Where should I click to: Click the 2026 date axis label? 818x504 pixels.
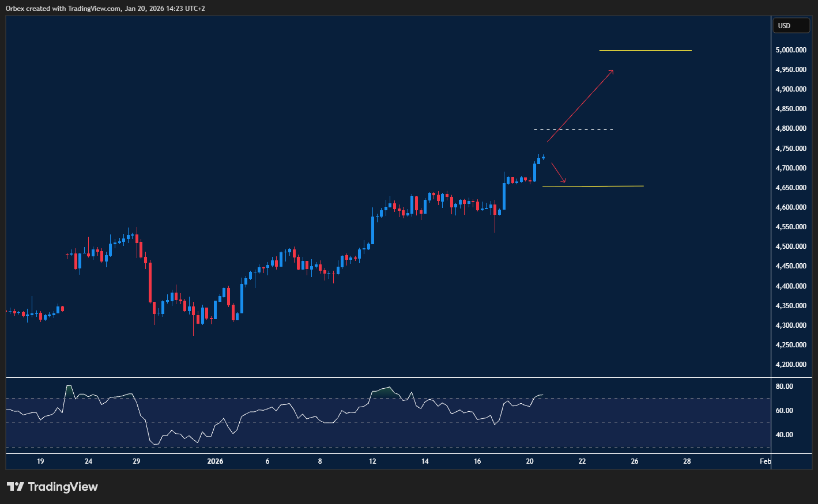tap(215, 461)
